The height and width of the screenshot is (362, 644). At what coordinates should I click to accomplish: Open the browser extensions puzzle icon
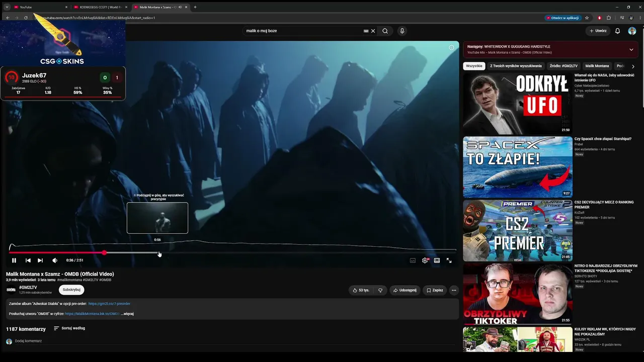coord(609,18)
